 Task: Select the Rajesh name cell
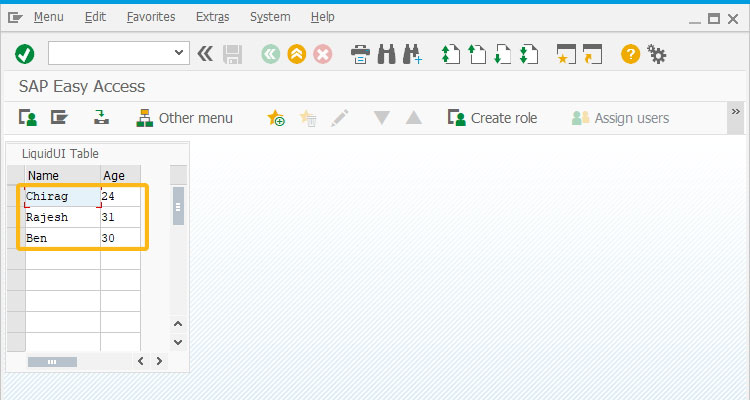[63, 217]
